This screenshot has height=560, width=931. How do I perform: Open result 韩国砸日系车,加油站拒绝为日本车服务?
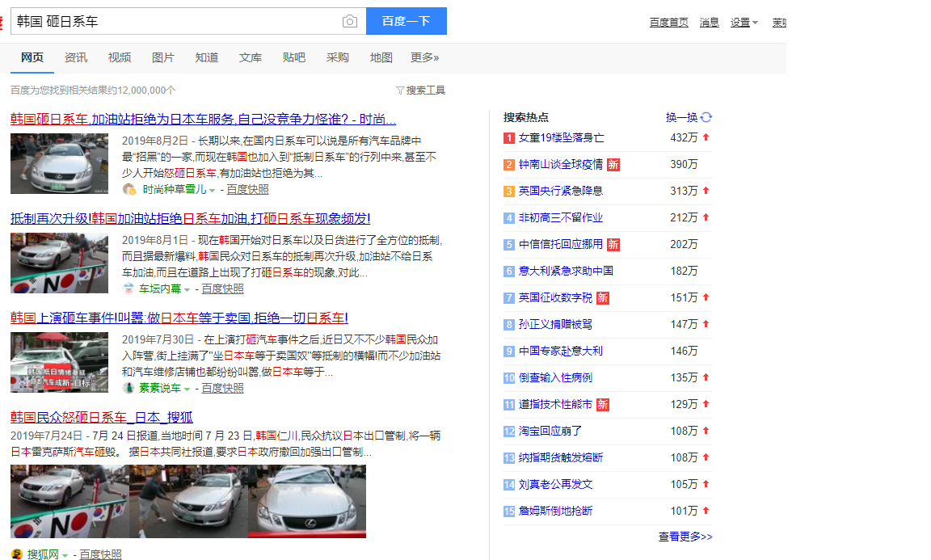pyautogui.click(x=203, y=120)
